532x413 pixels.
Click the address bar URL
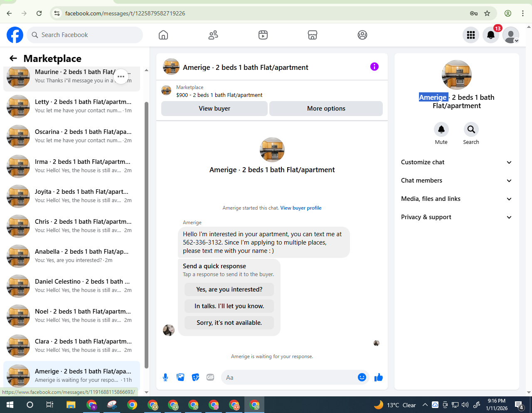coord(125,13)
